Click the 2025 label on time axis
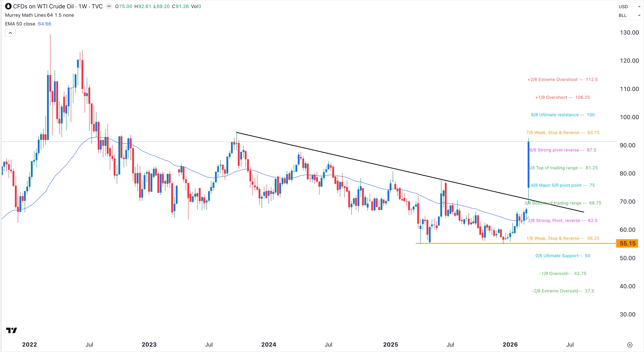 [391, 345]
